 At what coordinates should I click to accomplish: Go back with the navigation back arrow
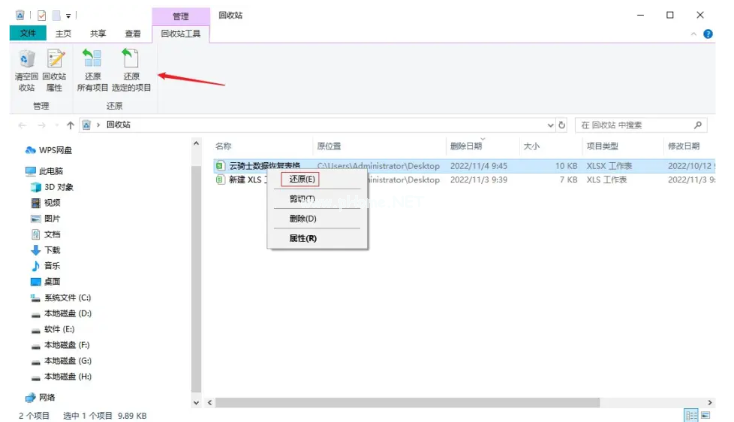(x=22, y=125)
